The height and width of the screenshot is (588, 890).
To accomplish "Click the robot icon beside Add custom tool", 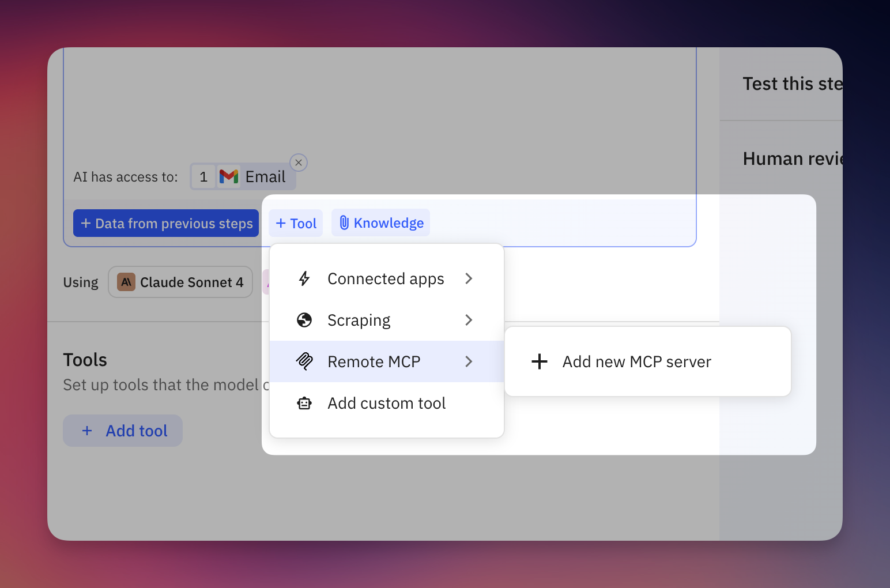I will click(x=304, y=404).
